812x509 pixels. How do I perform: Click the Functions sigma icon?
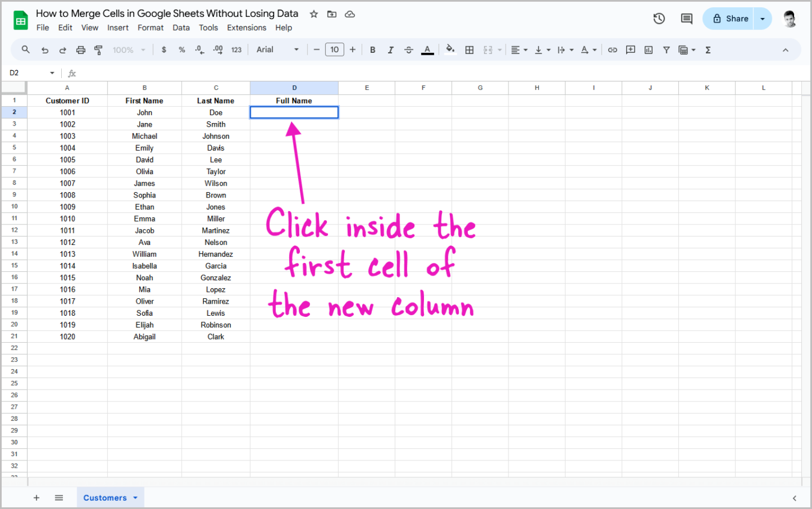click(708, 50)
